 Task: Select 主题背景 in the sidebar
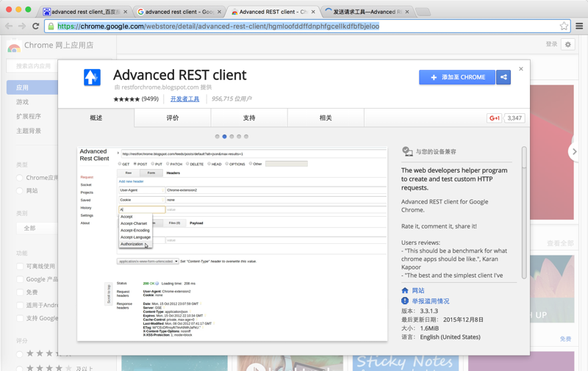coord(29,131)
